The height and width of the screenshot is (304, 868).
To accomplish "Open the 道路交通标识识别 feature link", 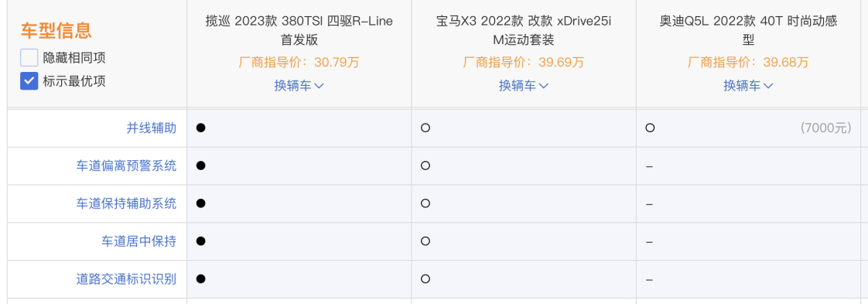I will (x=126, y=278).
